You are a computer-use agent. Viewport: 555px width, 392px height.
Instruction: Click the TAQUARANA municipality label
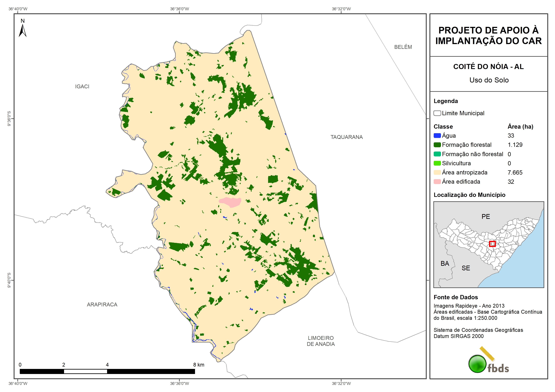[346, 137]
